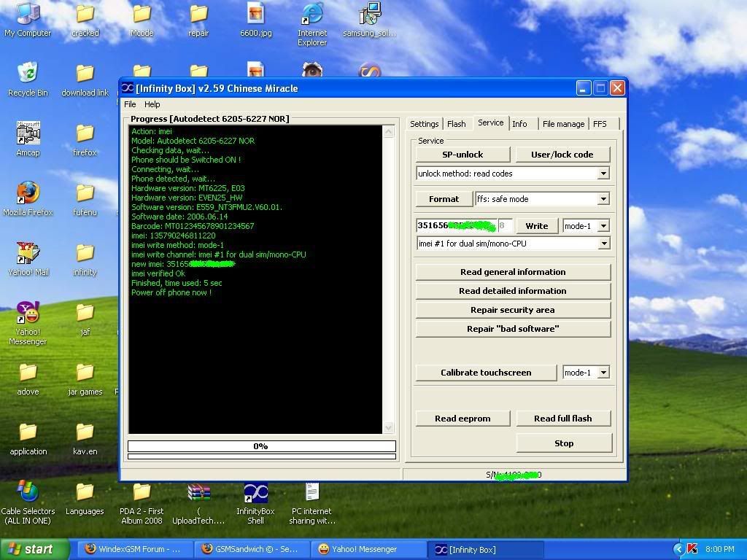Screen dimensions: 747x560
Task: Click the log scrollbar up arrow
Action: [388, 132]
